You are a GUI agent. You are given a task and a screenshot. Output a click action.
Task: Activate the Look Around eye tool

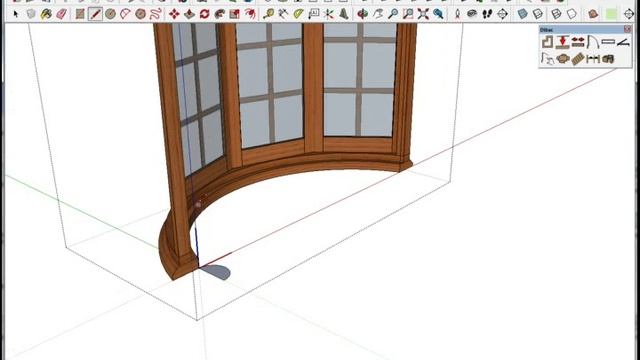tap(472, 14)
